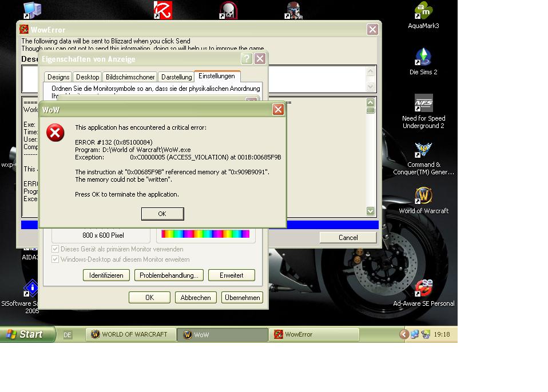Click the tray icon next to the clock
The width and height of the screenshot is (548, 392).
(426, 334)
